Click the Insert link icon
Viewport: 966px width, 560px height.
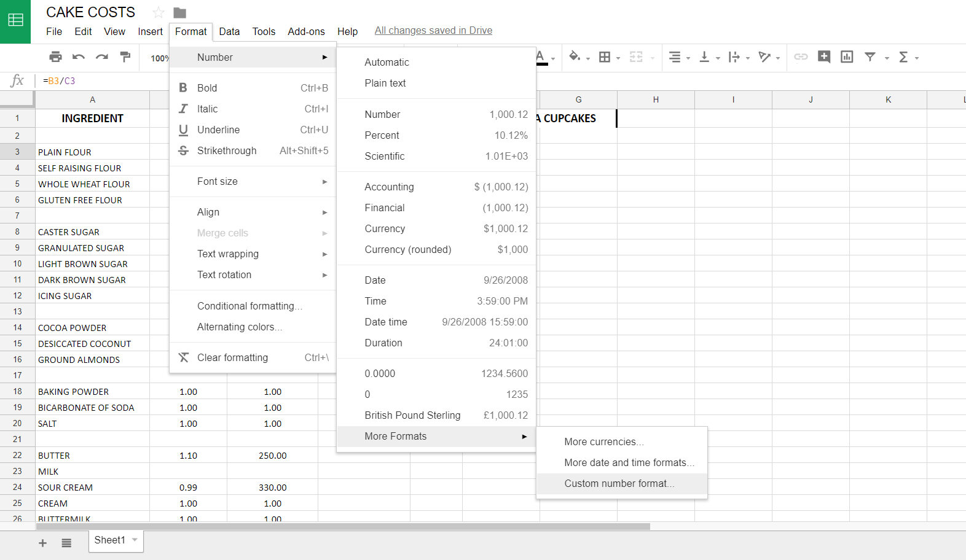point(801,57)
